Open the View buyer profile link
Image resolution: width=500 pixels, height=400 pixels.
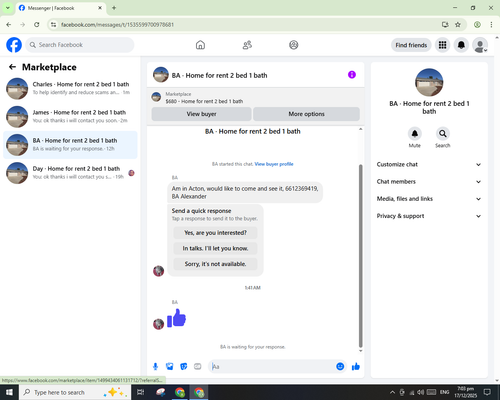pos(274,164)
